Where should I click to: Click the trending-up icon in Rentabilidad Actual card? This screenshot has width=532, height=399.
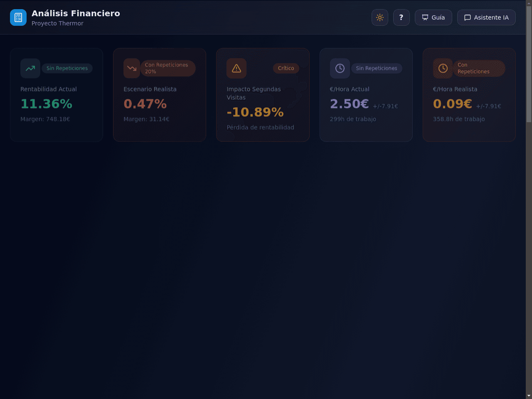[30, 68]
